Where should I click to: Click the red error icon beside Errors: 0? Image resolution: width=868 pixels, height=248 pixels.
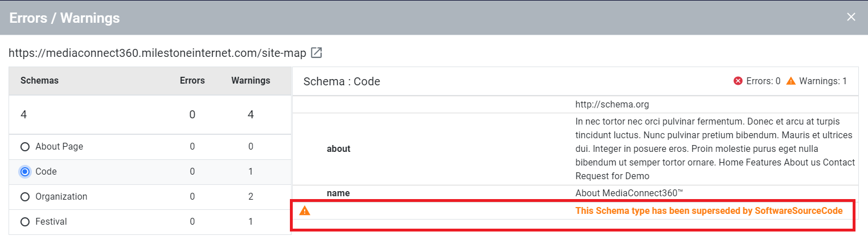[738, 81]
